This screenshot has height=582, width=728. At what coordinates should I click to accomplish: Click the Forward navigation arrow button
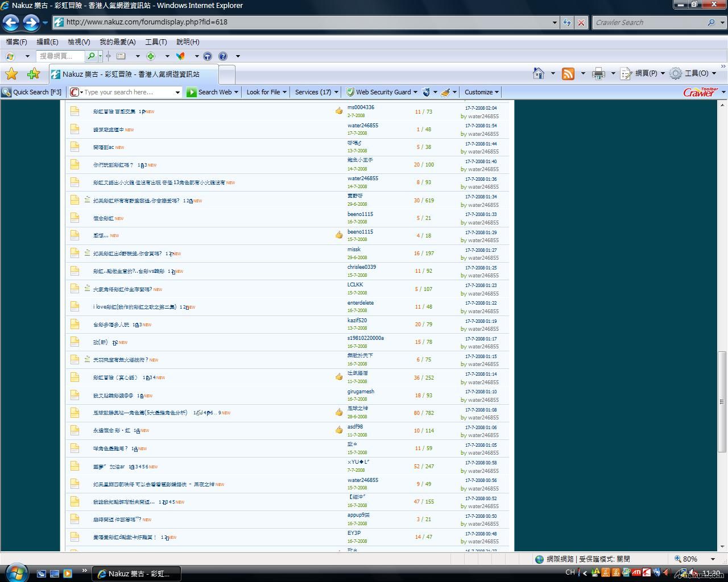click(x=31, y=23)
